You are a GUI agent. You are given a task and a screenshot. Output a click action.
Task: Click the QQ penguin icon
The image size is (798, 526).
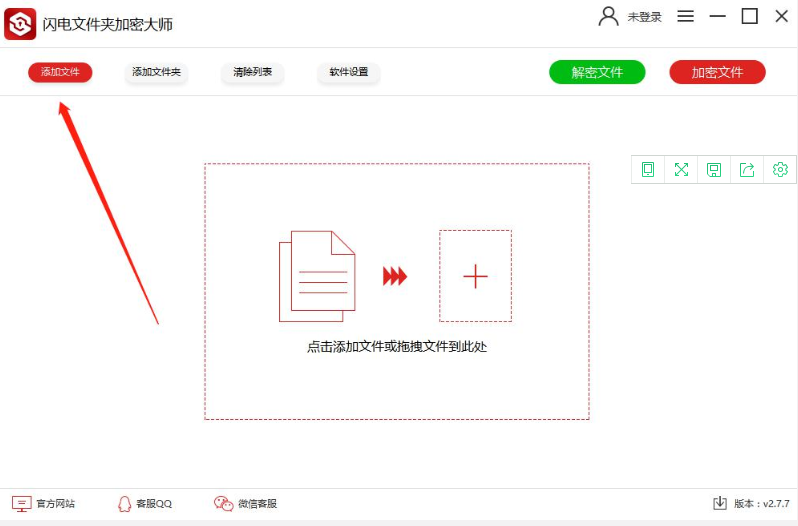(124, 504)
